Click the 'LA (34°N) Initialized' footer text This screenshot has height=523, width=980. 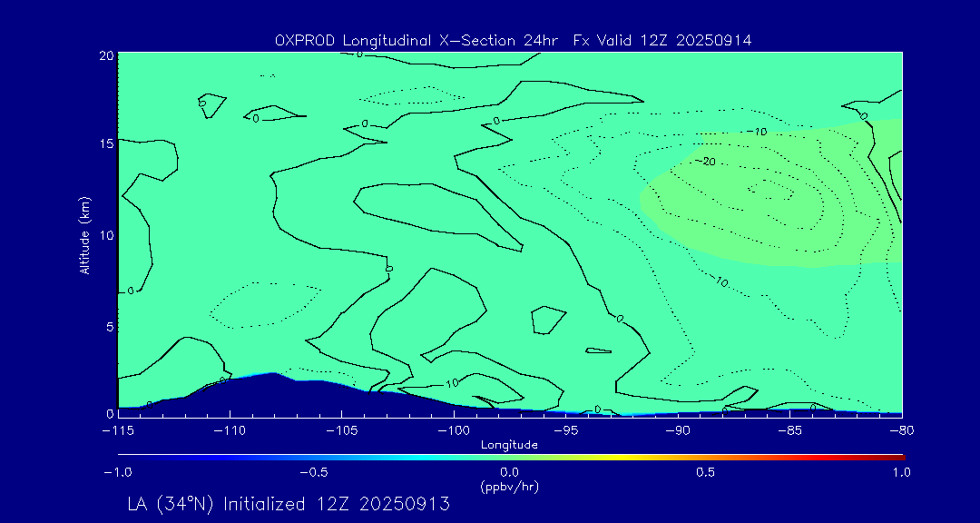(288, 505)
